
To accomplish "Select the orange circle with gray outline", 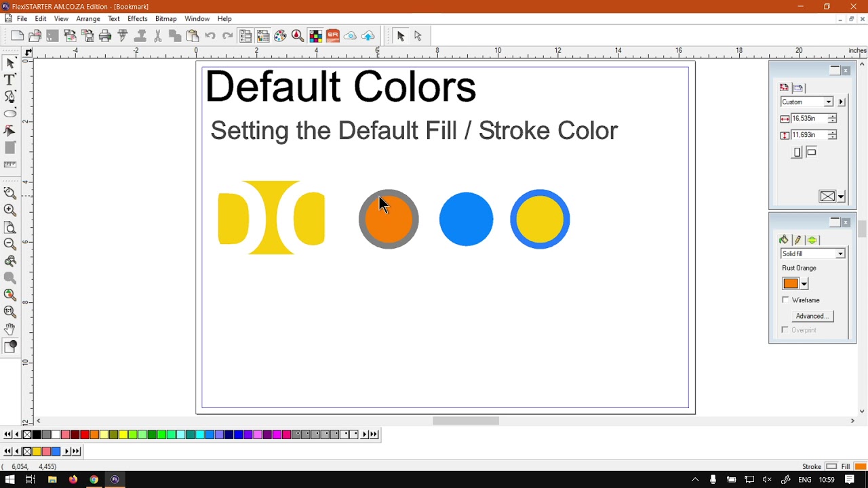I will [x=389, y=219].
